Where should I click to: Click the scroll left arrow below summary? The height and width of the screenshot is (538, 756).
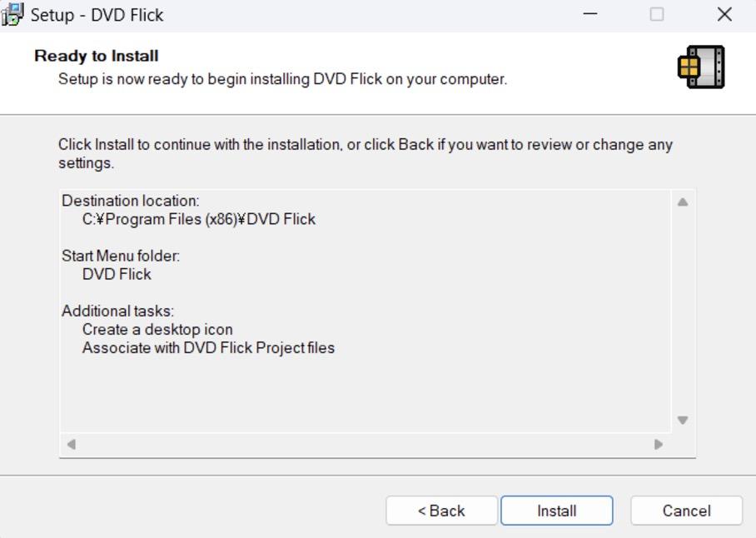72,444
